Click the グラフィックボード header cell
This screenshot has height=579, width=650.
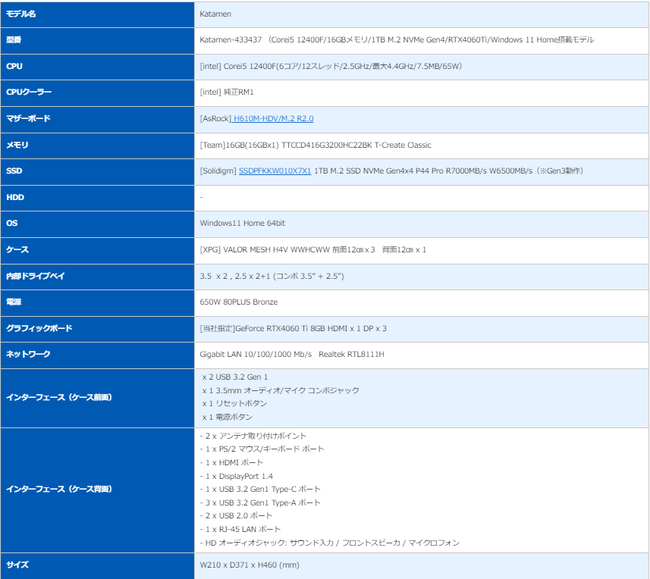[x=97, y=329]
